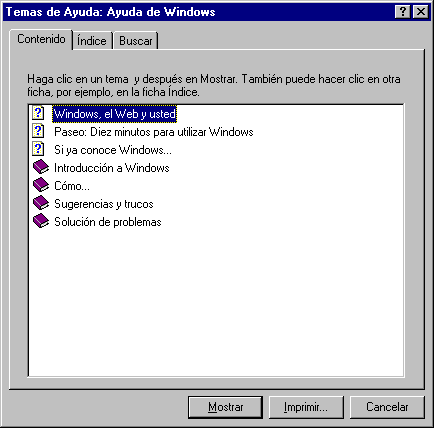Choose the Si ya conoce Windows... topic

(x=113, y=150)
